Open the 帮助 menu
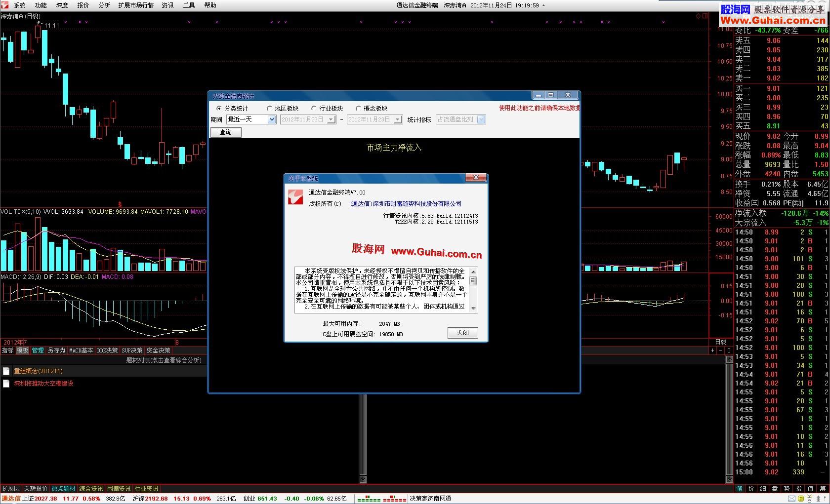The width and height of the screenshot is (830, 504). click(210, 5)
